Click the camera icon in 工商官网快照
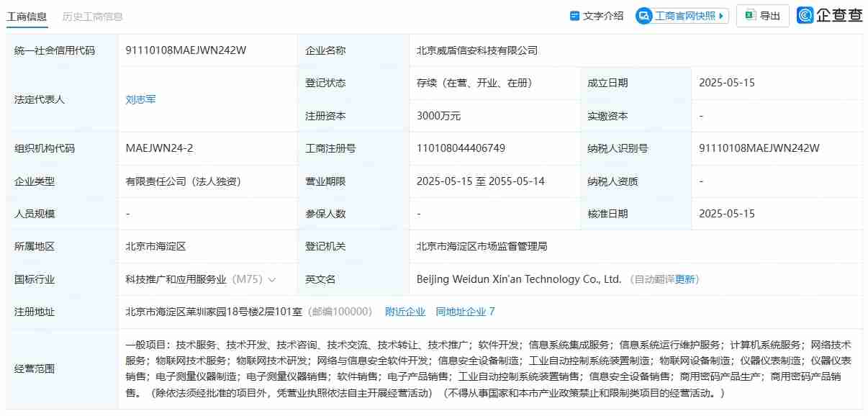 pyautogui.click(x=644, y=15)
